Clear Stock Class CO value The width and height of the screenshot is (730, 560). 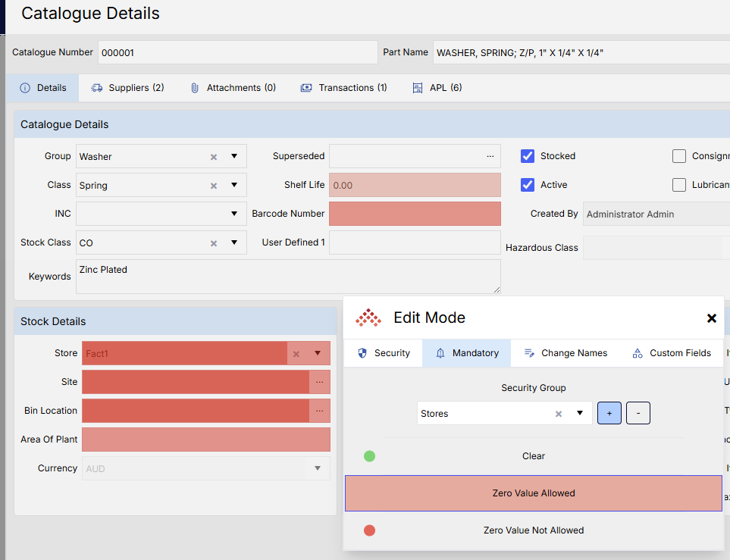pyautogui.click(x=214, y=243)
